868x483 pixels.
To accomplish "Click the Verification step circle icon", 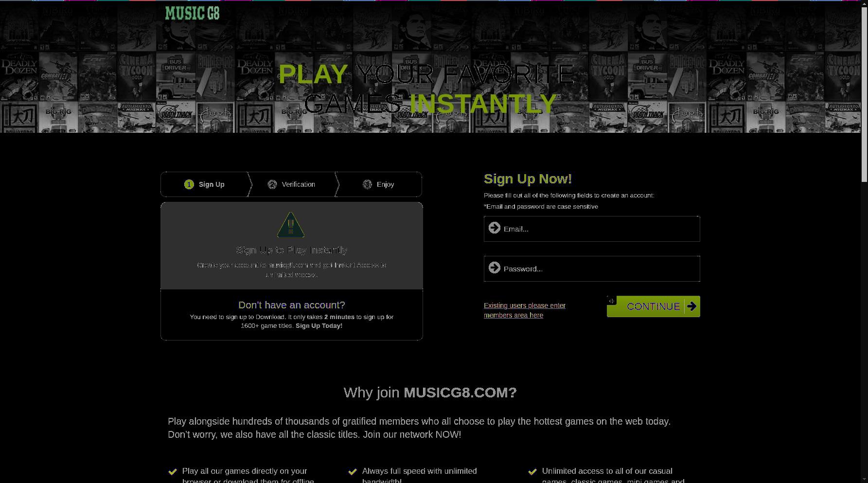I will pyautogui.click(x=272, y=184).
